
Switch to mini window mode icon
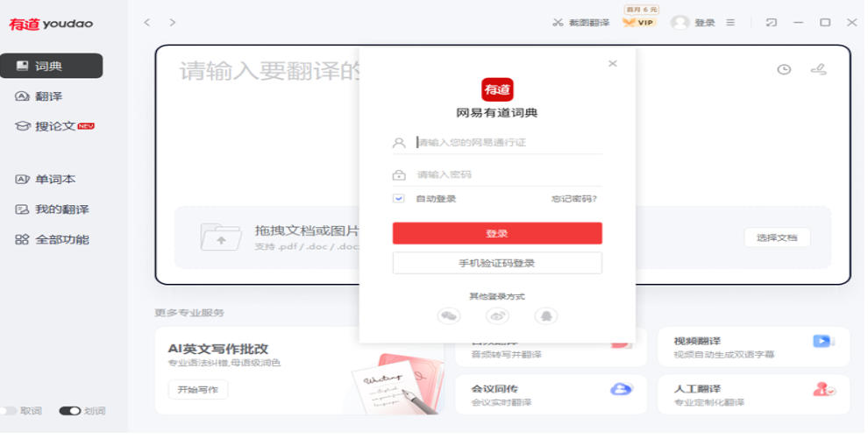coord(772,23)
